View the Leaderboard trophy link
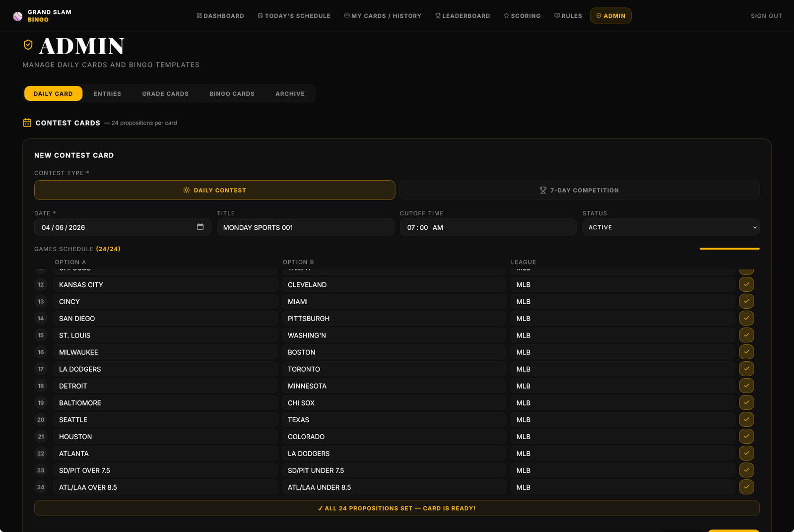This screenshot has width=794, height=532. pos(463,16)
